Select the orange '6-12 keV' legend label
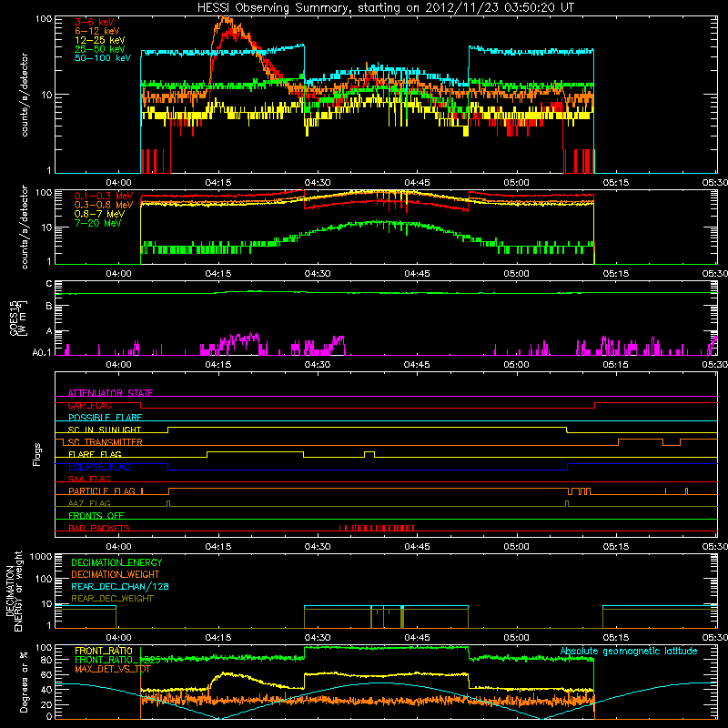Screen dimensions: 728x728 96,31
